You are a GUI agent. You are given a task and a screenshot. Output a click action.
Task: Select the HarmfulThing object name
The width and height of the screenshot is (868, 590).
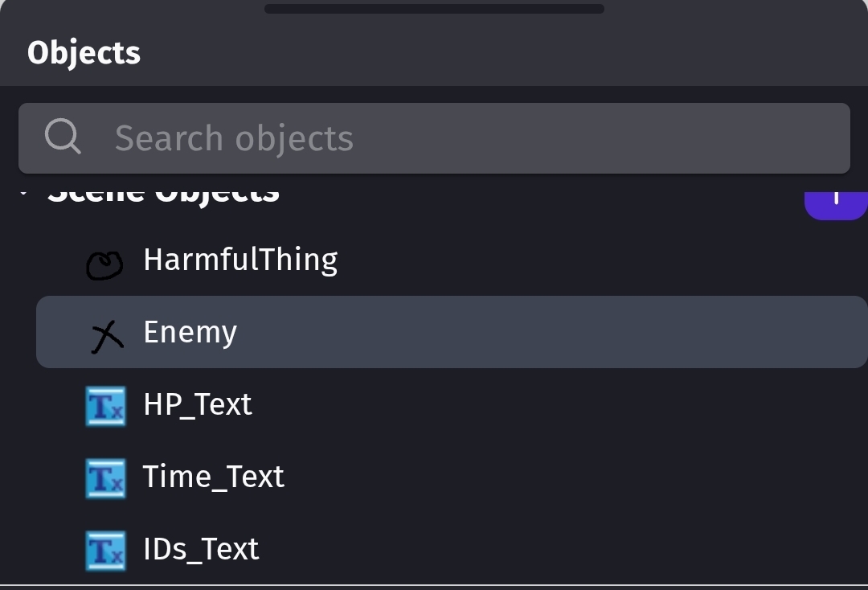tap(240, 260)
